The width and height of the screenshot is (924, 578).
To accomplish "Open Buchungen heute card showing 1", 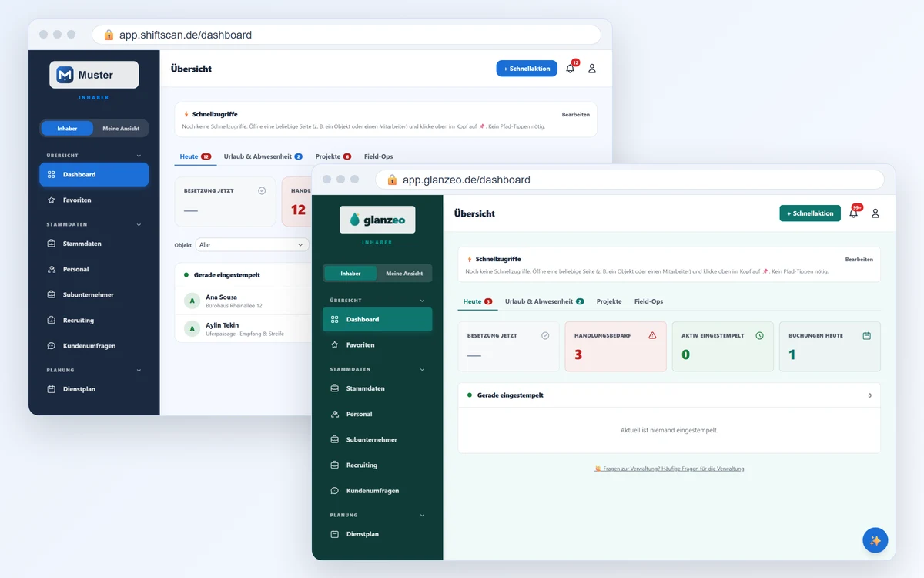I will point(830,347).
